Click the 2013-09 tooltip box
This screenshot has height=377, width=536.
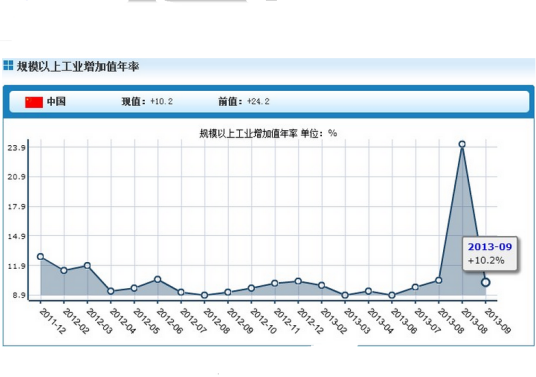coord(490,254)
